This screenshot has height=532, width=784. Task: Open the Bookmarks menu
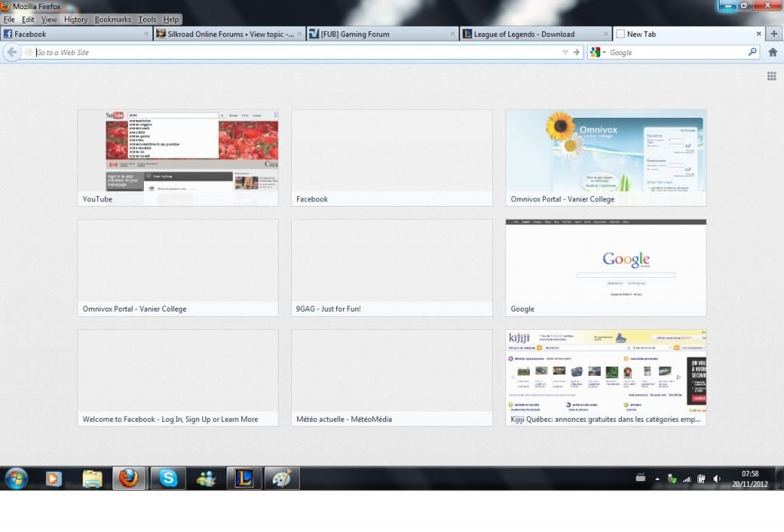pos(113,19)
